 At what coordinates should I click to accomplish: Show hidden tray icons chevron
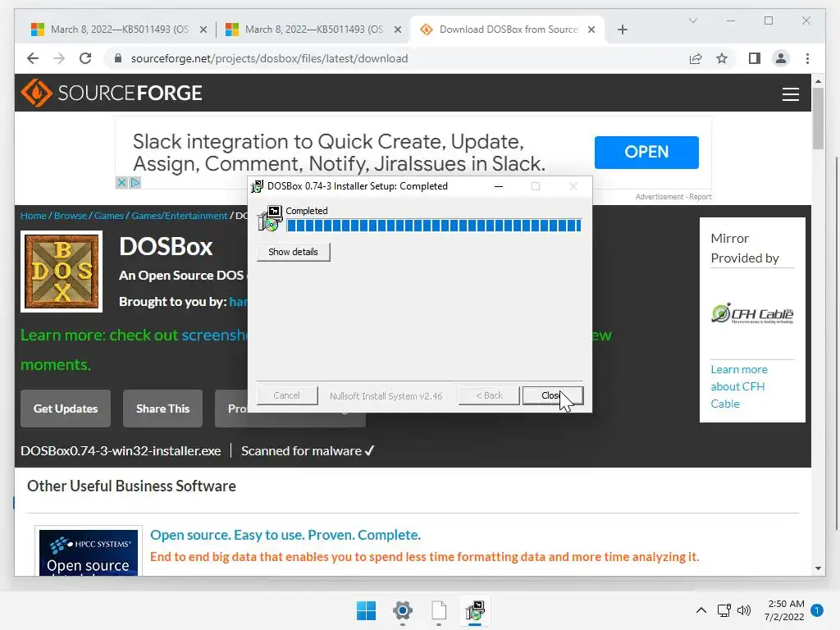tap(701, 610)
